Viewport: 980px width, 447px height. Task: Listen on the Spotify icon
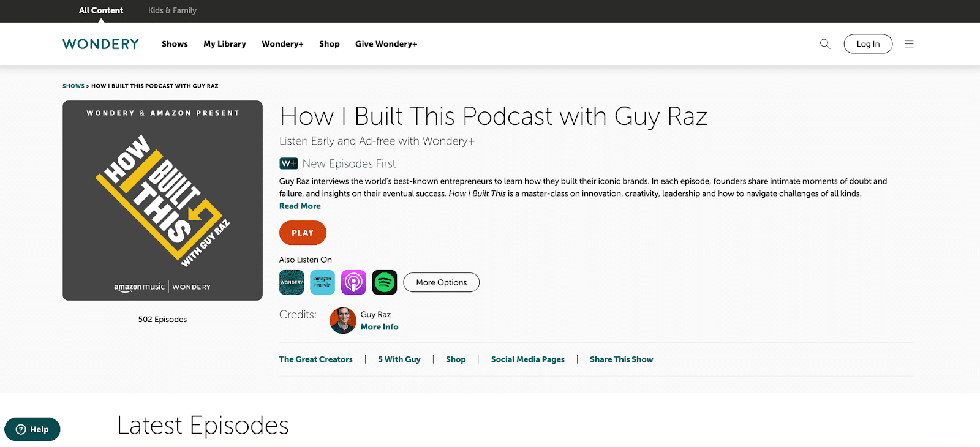tap(385, 282)
